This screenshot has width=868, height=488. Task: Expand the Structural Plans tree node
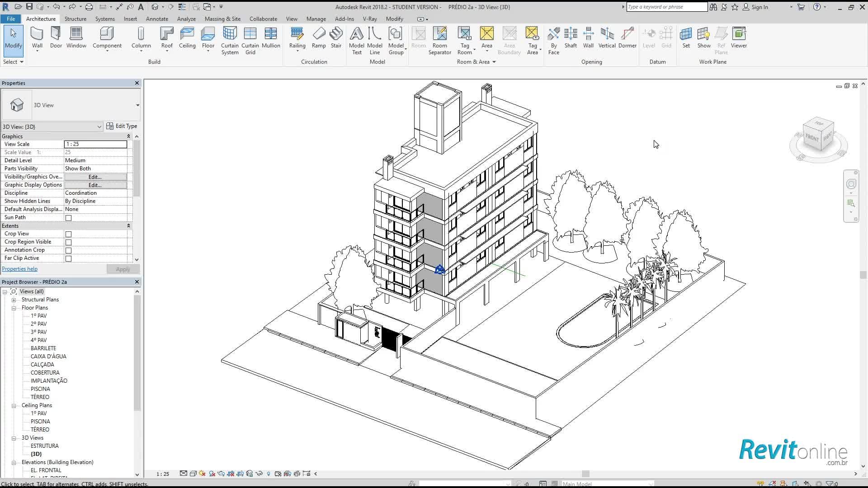click(14, 300)
